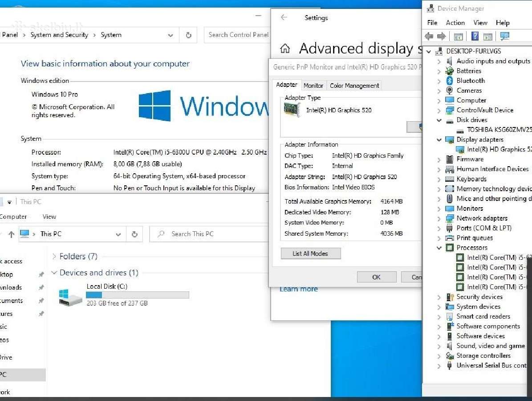
Task: Open the View menu in Device Manager
Action: tap(480, 23)
